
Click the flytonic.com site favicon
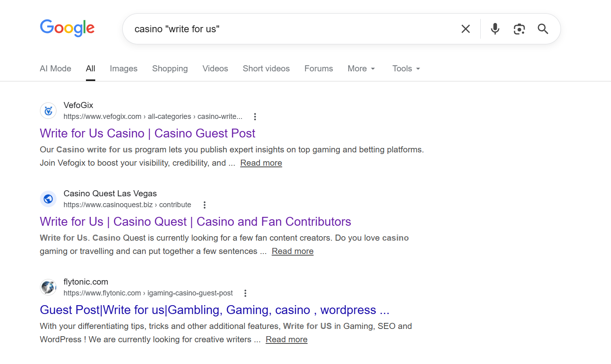(x=48, y=287)
